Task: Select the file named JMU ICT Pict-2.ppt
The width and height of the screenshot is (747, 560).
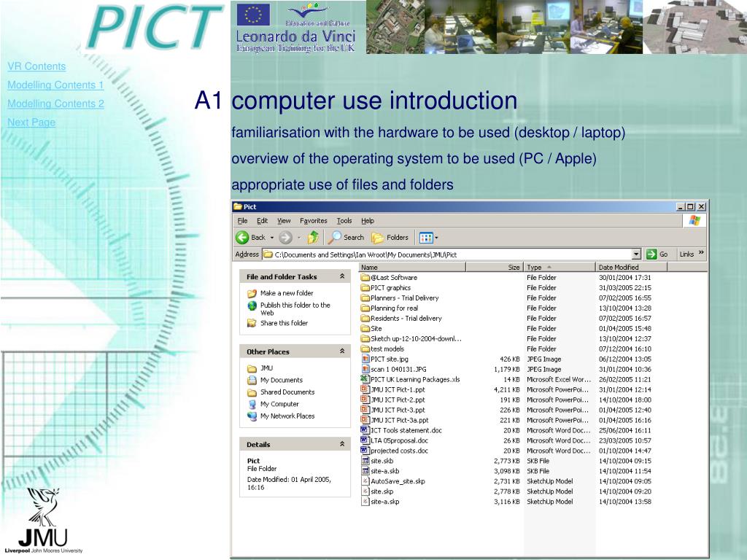Action: click(x=398, y=400)
